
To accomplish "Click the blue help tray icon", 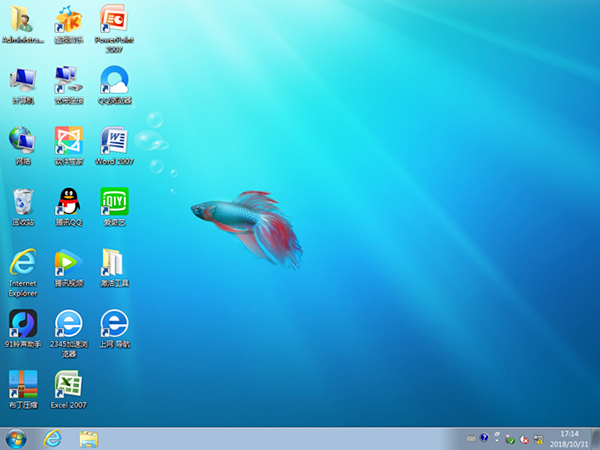I will pyautogui.click(x=484, y=437).
